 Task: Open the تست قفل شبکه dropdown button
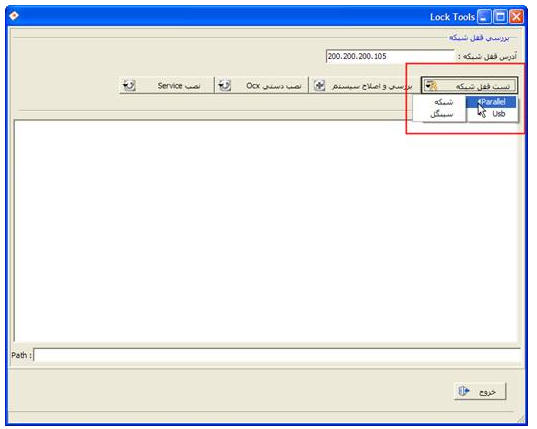point(469,85)
